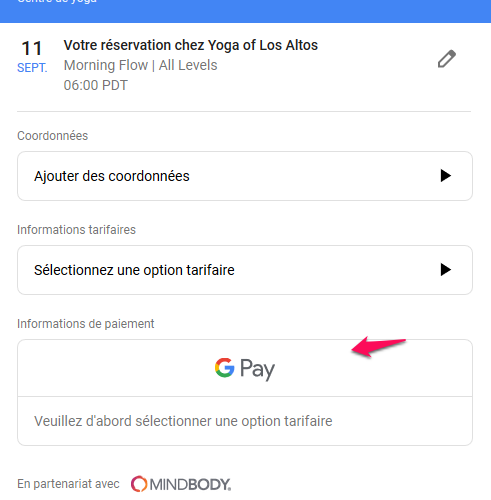The width and height of the screenshot is (491, 500).
Task: Click the 06:00 PDT time
Action: 96,85
